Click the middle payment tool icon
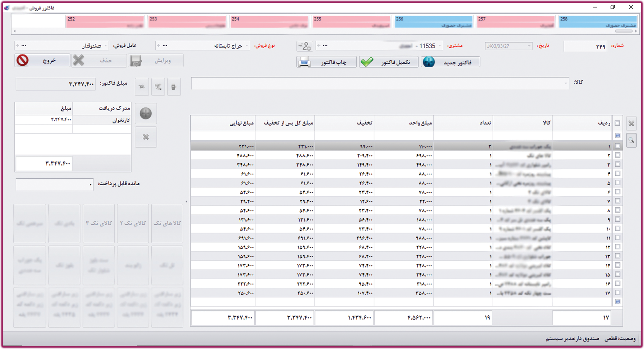 [x=158, y=87]
